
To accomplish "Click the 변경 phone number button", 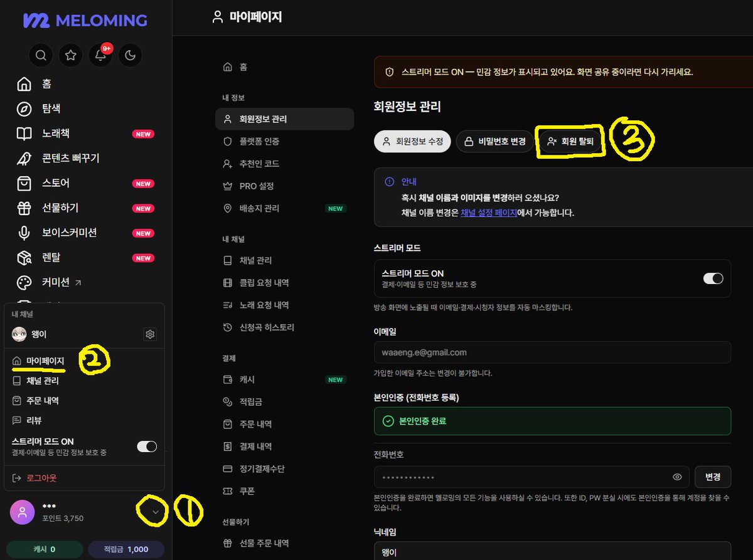I will (713, 477).
